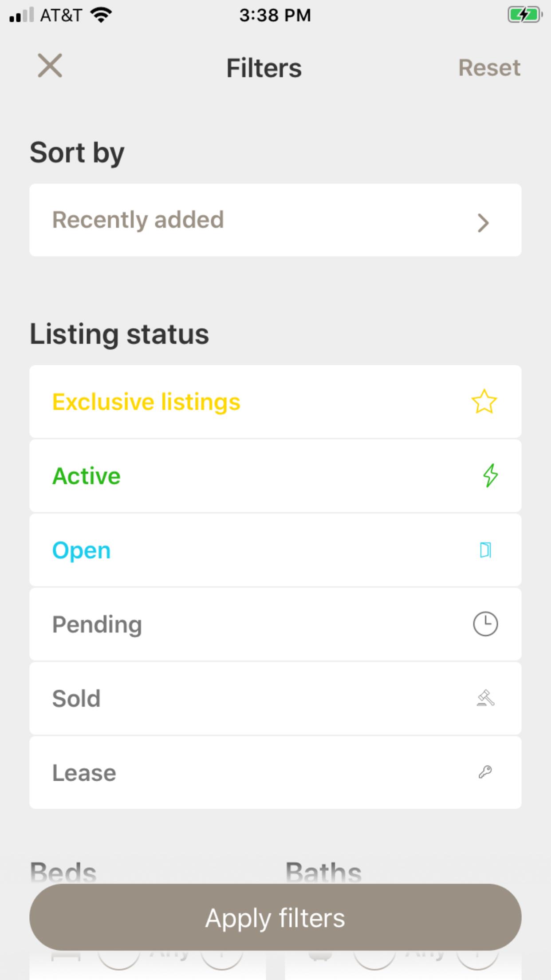Reset all filters

[x=489, y=68]
